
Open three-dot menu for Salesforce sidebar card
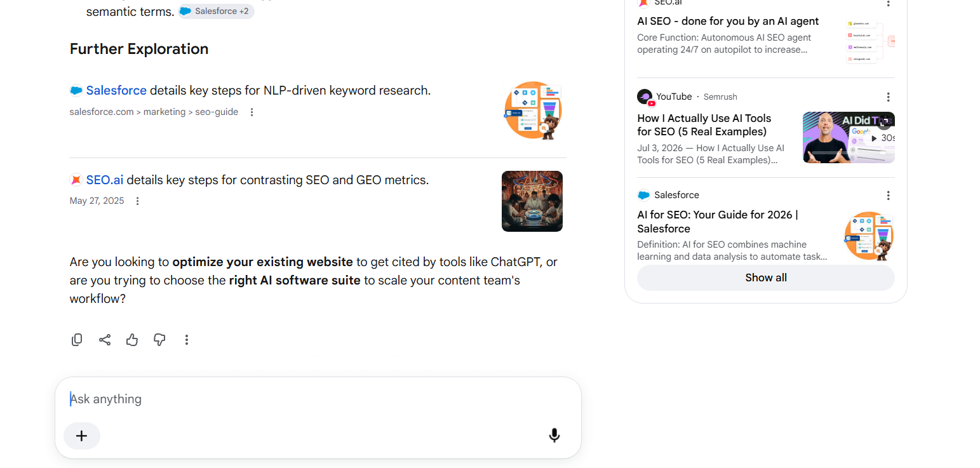[889, 196]
